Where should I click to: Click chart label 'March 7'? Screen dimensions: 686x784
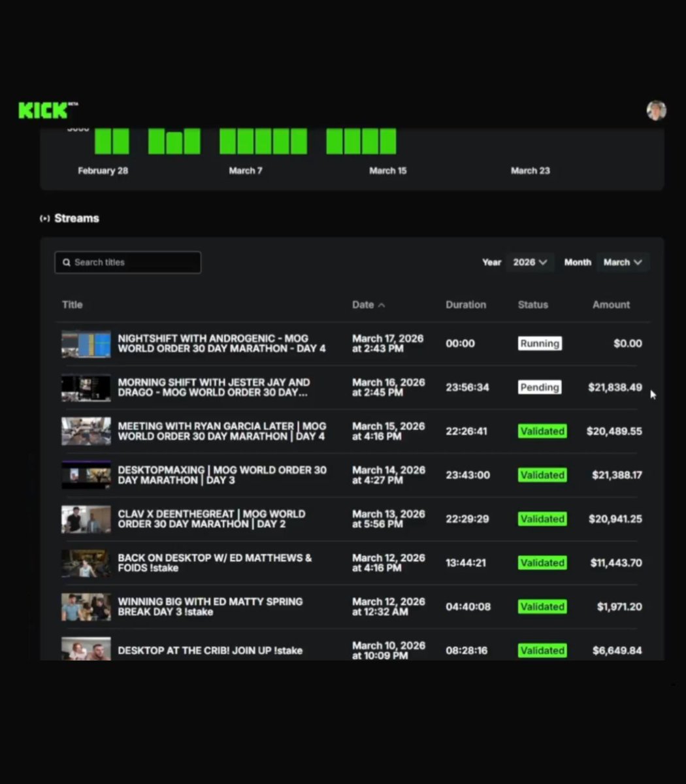coord(246,171)
